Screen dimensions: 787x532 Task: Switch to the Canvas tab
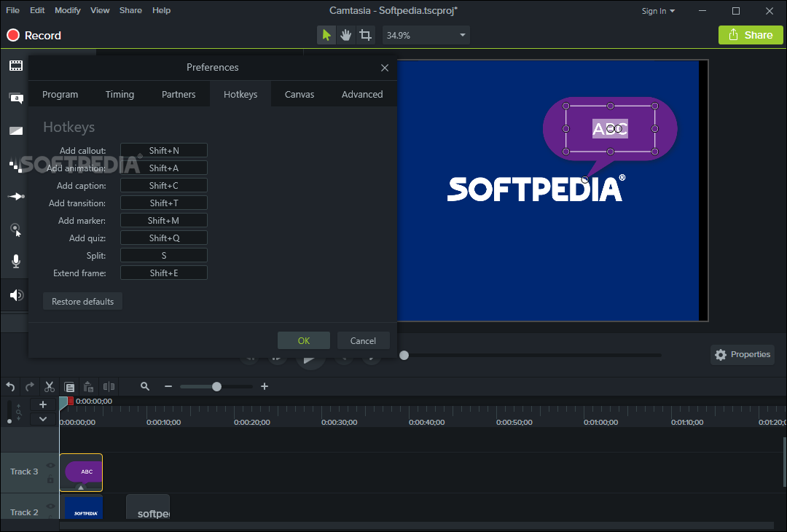299,94
